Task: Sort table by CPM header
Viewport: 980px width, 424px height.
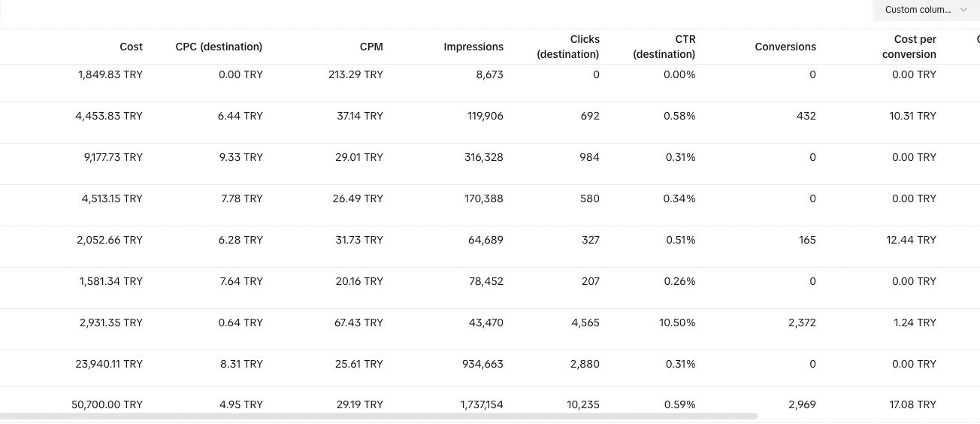Action: 371,47
